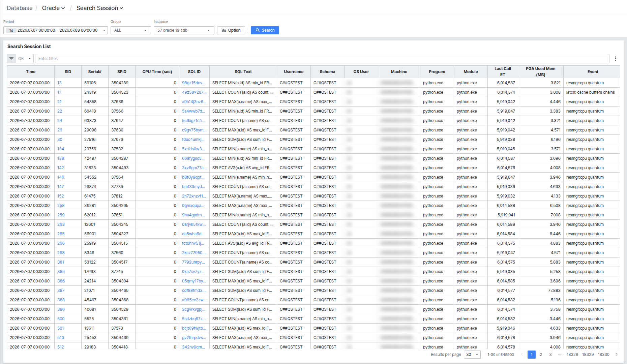This screenshot has height=364, width=627.
Task: Change the OR filter operator dropdown
Action: pyautogui.click(x=25, y=59)
